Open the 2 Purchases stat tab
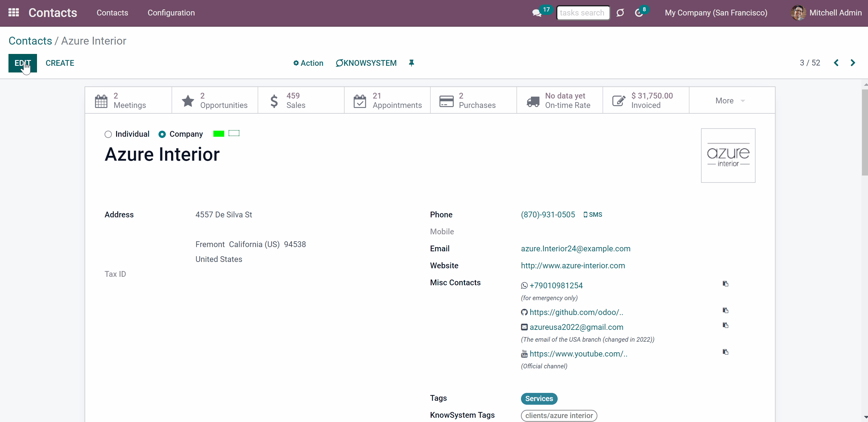The width and height of the screenshot is (868, 422). pyautogui.click(x=473, y=100)
